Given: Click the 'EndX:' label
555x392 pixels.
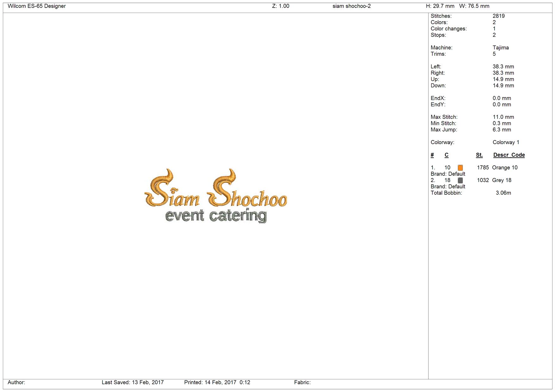Looking at the screenshot, I should pos(438,98).
